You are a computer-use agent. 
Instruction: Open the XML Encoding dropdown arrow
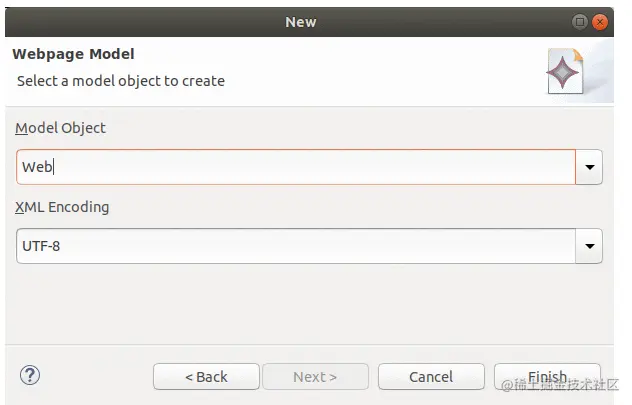[590, 245]
